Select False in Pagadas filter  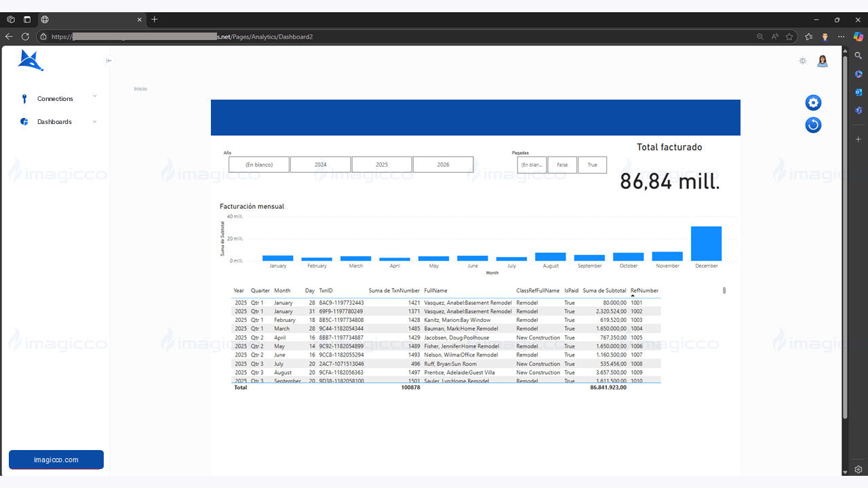click(562, 165)
